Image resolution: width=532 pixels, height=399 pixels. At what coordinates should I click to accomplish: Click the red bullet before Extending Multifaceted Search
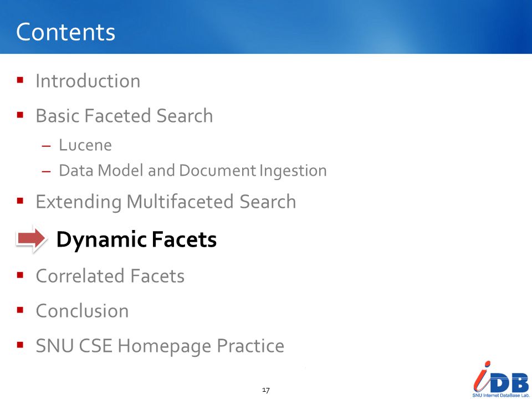pyautogui.click(x=20, y=201)
